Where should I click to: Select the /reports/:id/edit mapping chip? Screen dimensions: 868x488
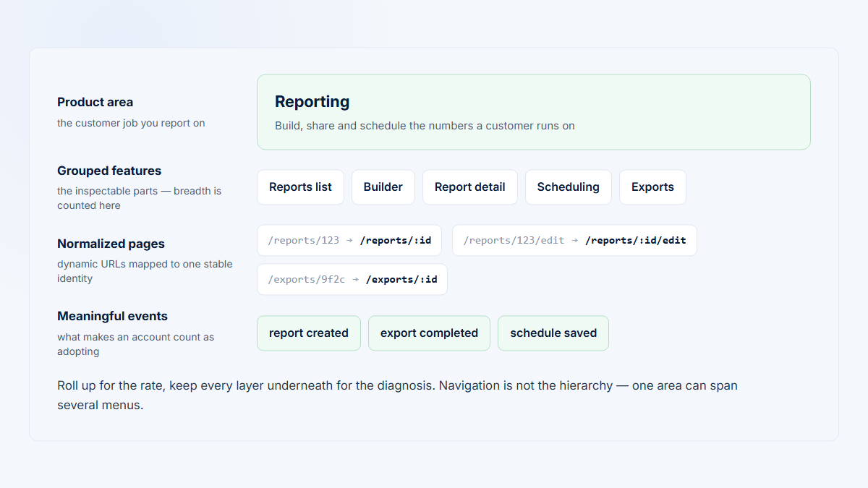pos(574,240)
